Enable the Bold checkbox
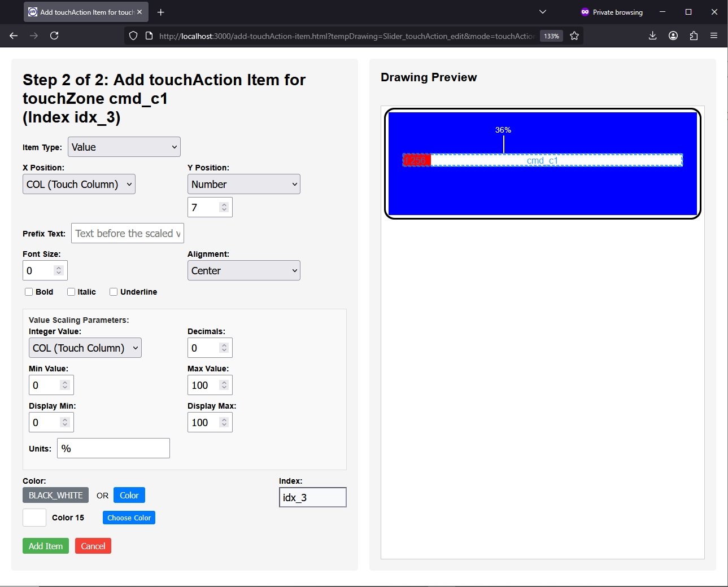The width and height of the screenshot is (728, 587). (x=29, y=292)
